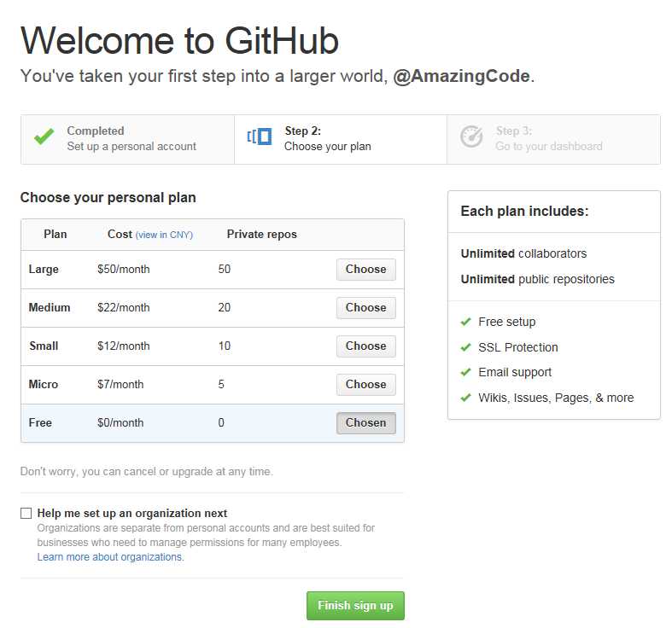Click the Step 3 dashboard gauge icon
Screen dimensions: 672x628
tap(471, 137)
